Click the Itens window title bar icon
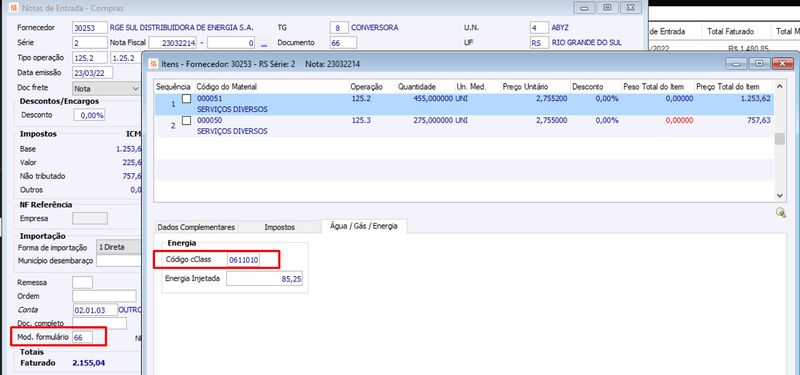The width and height of the screenshot is (800, 375). (x=152, y=64)
